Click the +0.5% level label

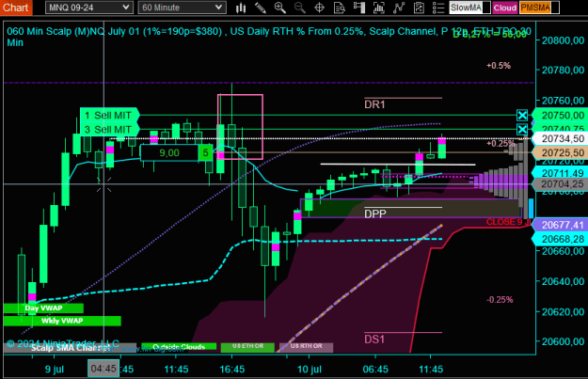[499, 66]
